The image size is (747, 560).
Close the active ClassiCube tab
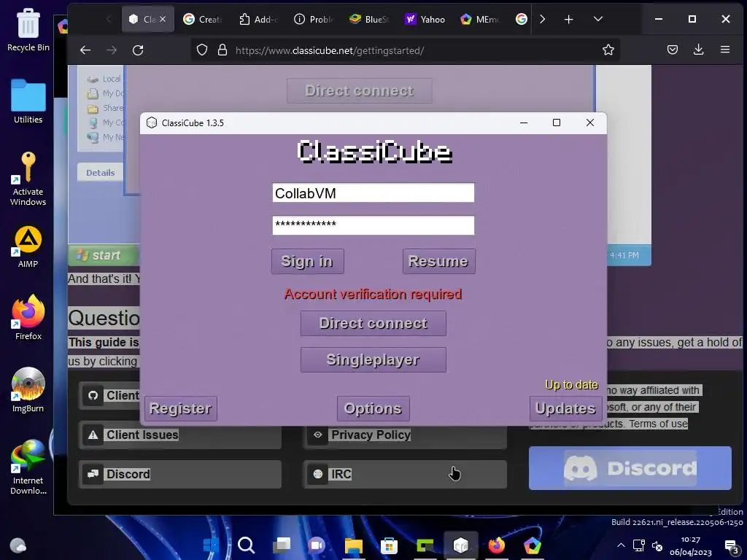click(163, 19)
